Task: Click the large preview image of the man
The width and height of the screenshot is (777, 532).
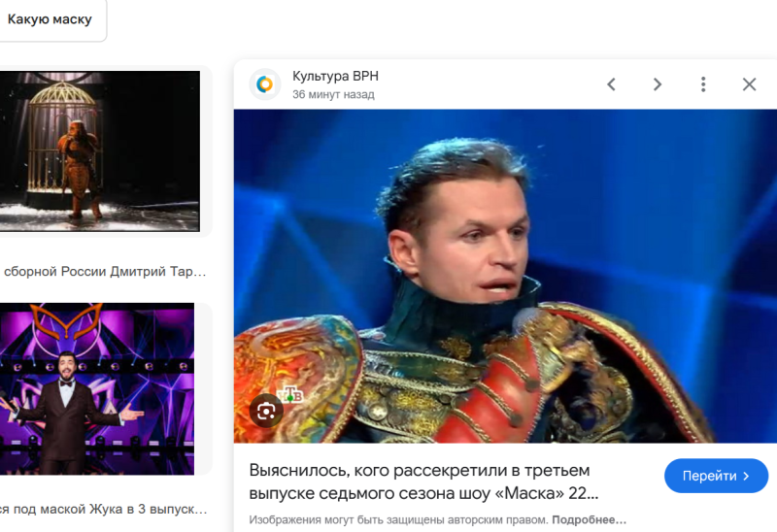Action: pos(505,276)
